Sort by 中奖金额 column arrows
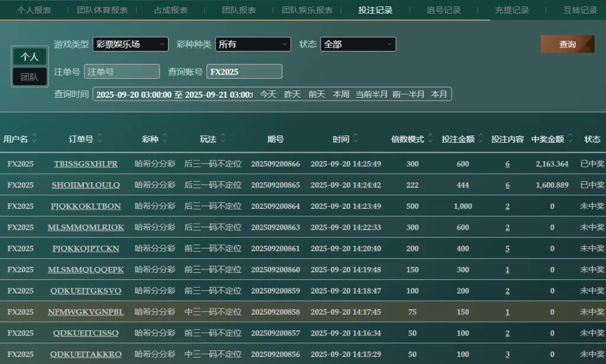 coord(570,138)
